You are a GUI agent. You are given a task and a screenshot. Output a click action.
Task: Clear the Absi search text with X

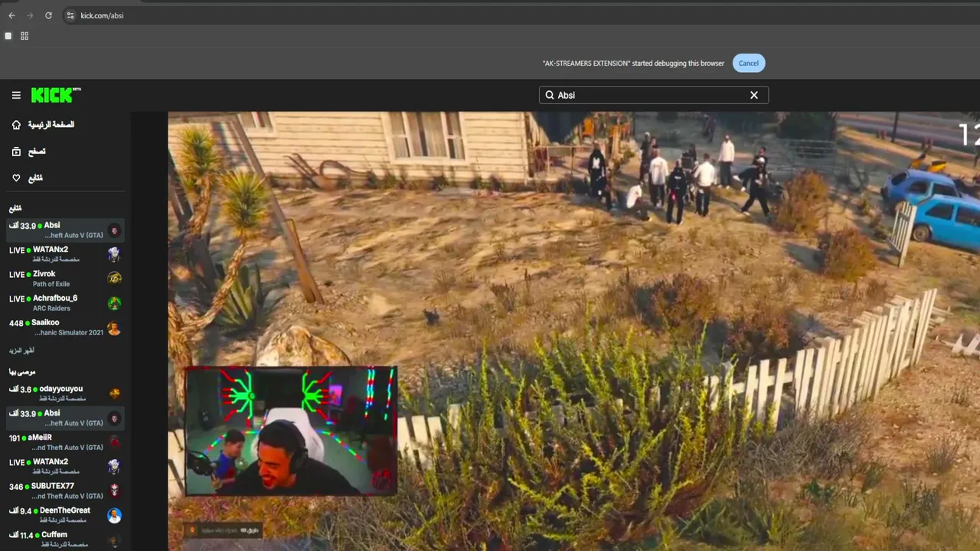pos(754,95)
